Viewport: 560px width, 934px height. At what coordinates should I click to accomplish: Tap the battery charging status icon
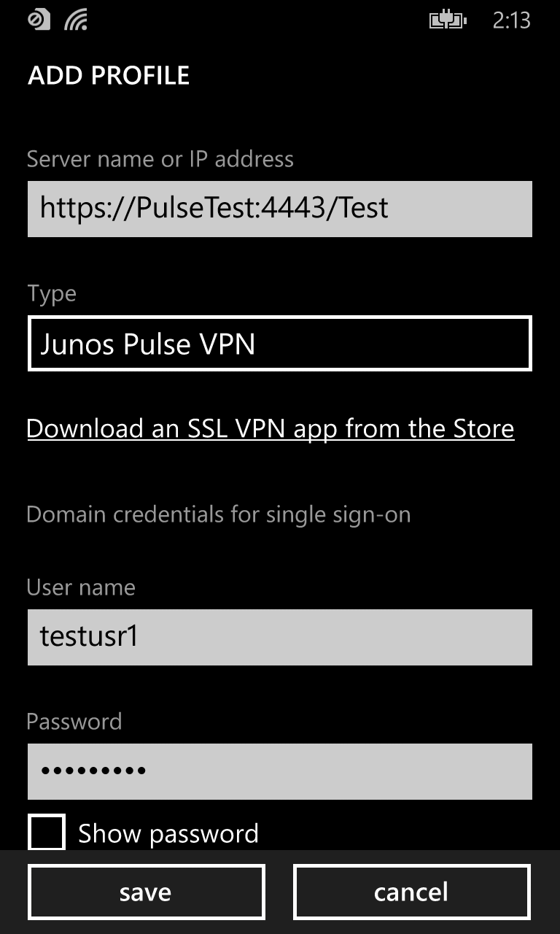click(x=448, y=20)
